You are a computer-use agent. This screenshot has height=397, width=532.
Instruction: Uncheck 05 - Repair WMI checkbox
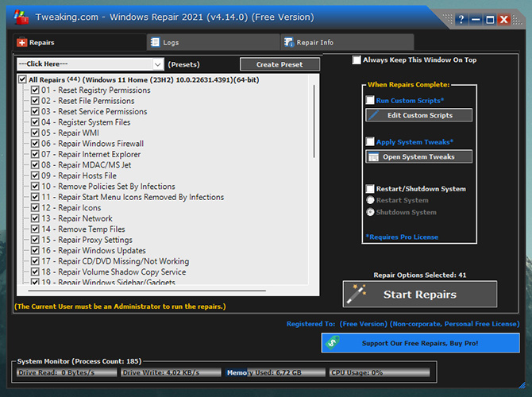[x=35, y=133]
